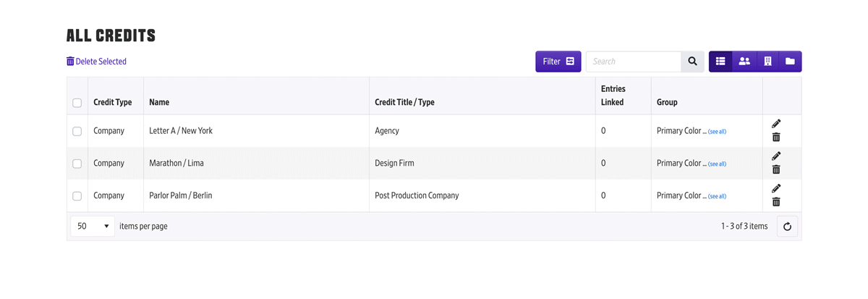Click the Delete Selected link
This screenshot has height=299, width=868.
tap(96, 62)
